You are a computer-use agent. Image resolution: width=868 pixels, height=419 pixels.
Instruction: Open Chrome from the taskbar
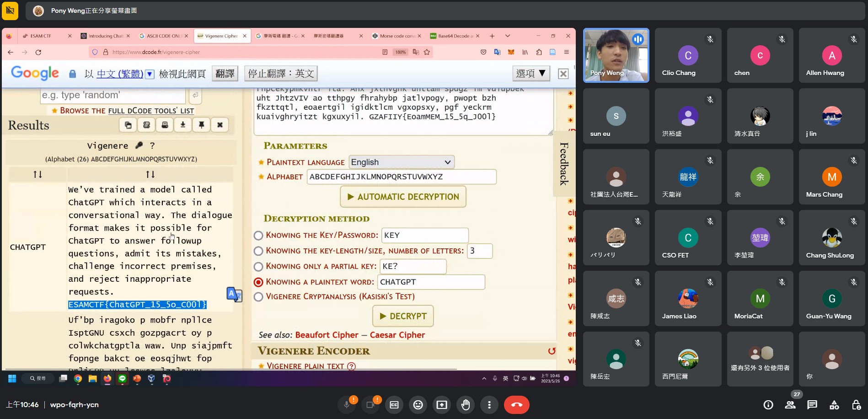[x=78, y=378]
